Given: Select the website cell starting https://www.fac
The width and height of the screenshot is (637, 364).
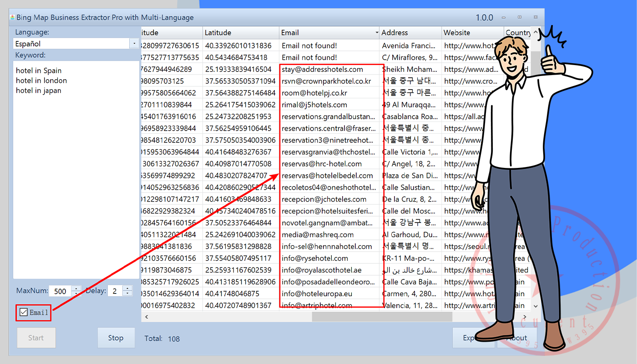Looking at the screenshot, I should [x=473, y=57].
